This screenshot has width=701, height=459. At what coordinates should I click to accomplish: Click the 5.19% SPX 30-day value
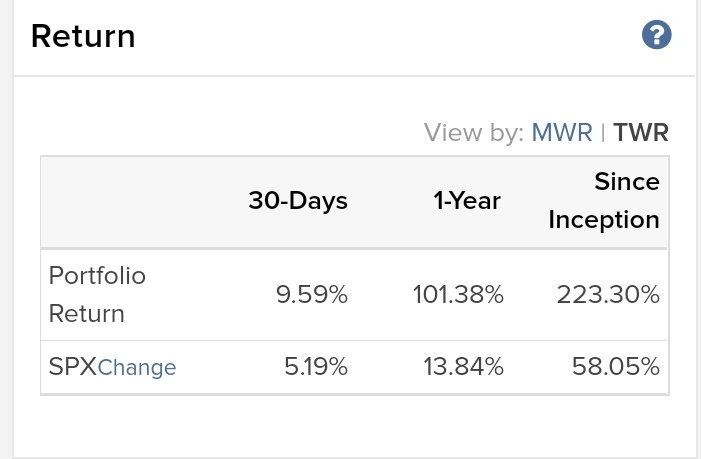click(x=314, y=367)
